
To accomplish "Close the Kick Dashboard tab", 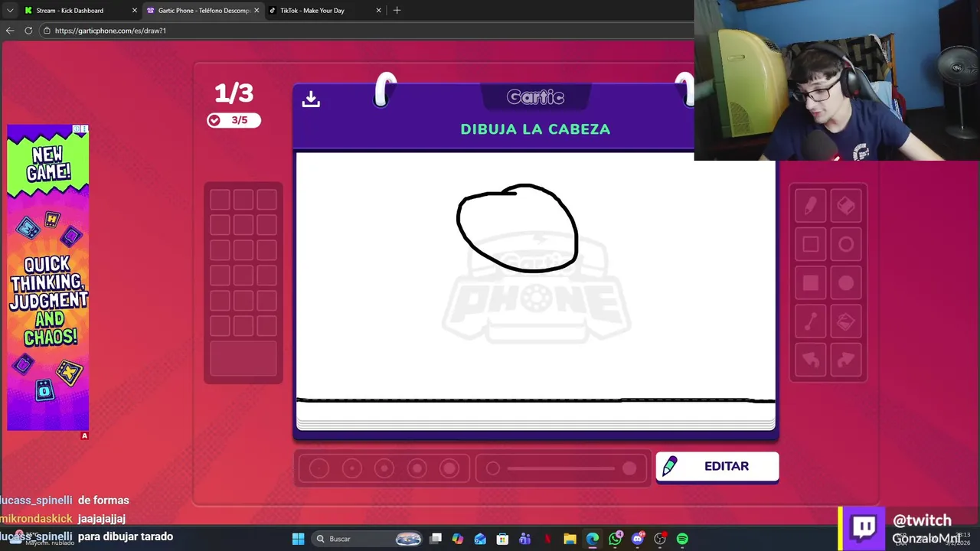I will (x=135, y=11).
